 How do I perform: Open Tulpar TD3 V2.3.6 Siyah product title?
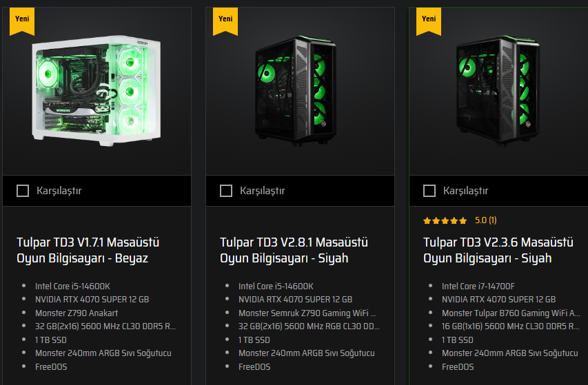(x=498, y=250)
